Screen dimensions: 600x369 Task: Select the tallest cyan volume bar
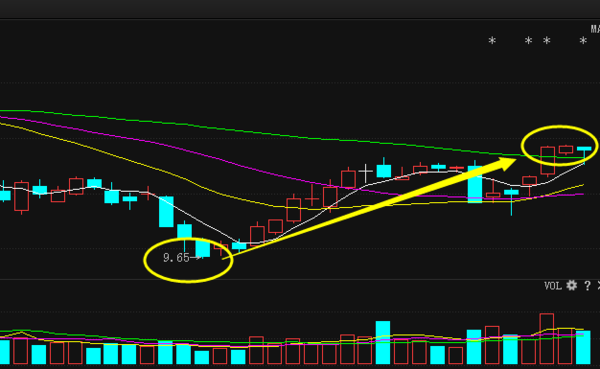point(383,342)
